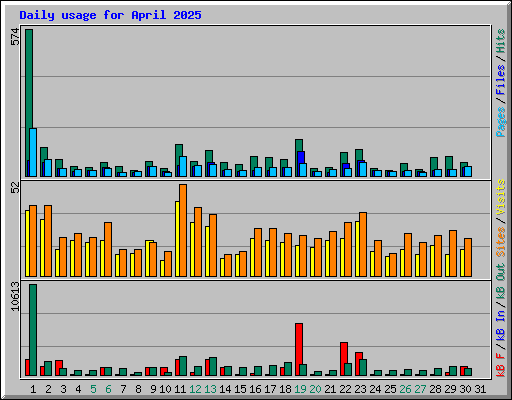This screenshot has height=400, width=512.
Task: Click the cyan 'Pages' legend label
Action: click(500, 122)
